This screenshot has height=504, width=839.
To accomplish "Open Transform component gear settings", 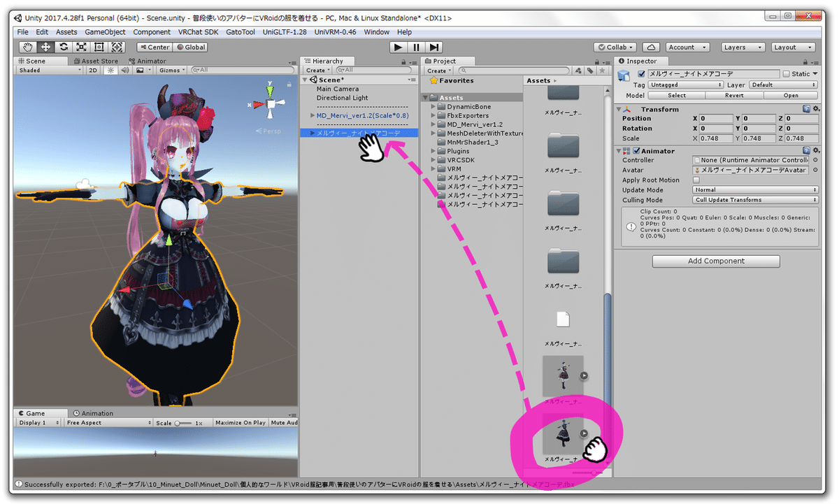I will (x=815, y=109).
